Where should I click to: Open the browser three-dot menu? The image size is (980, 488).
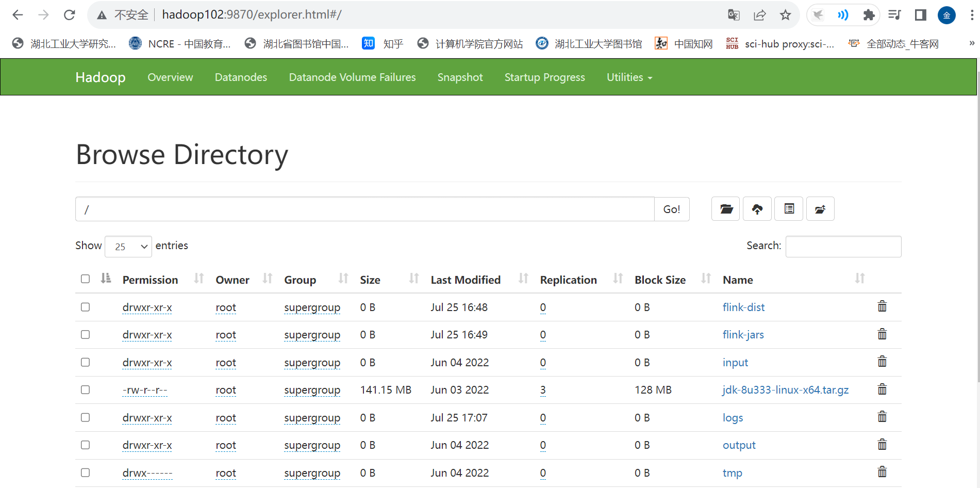972,15
